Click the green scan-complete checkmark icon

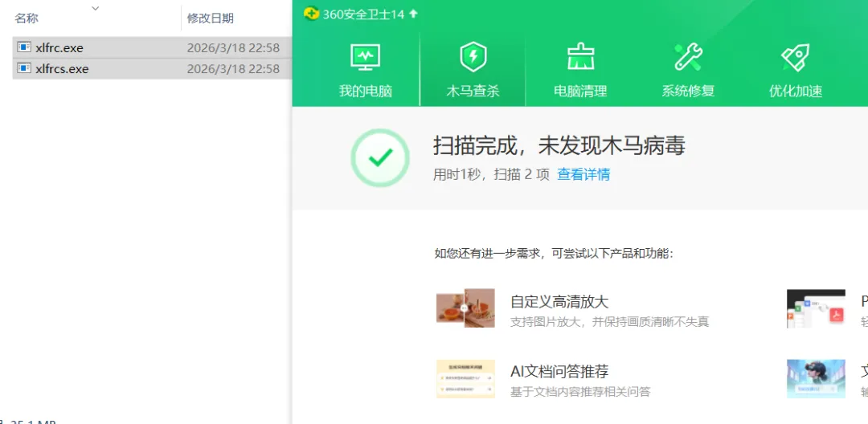[x=380, y=157]
